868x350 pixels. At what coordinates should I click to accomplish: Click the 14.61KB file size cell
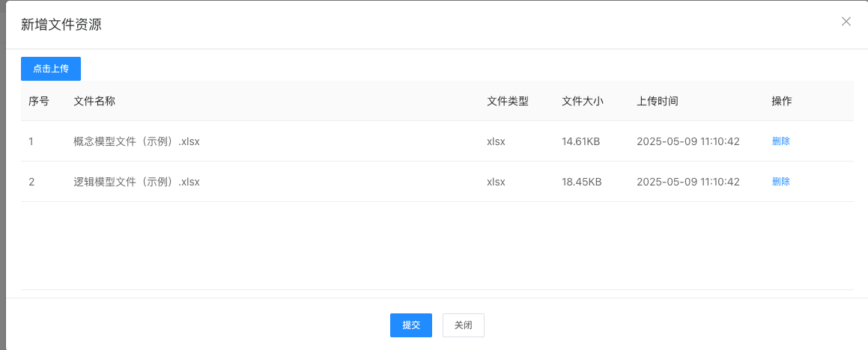click(581, 141)
